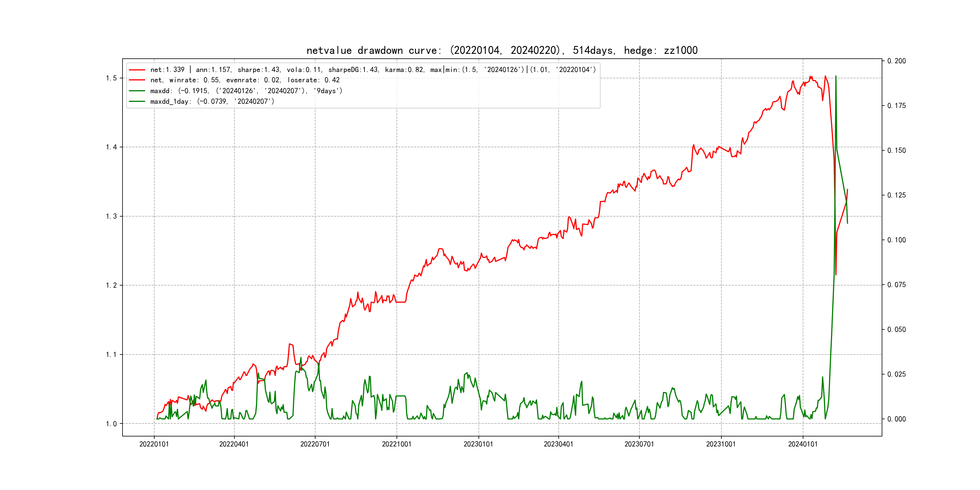This screenshot has height=490, width=980.
Task: Click the 20220701 x-axis date label
Action: [x=315, y=444]
